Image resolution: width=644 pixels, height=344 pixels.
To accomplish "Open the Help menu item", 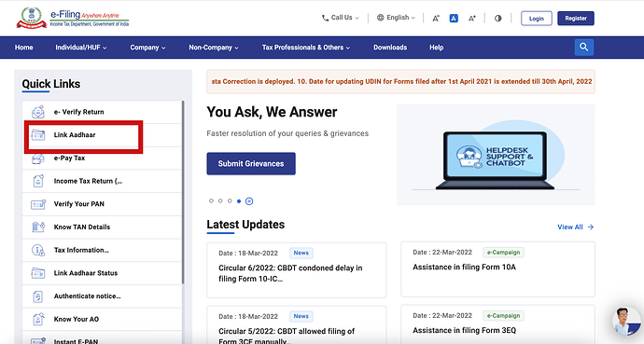I will click(x=436, y=48).
